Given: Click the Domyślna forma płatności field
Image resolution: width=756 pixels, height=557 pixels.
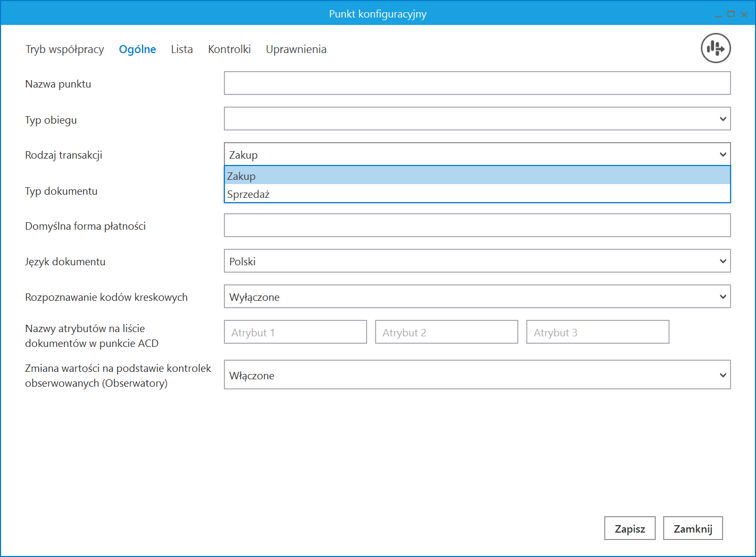Looking at the screenshot, I should pyautogui.click(x=477, y=225).
